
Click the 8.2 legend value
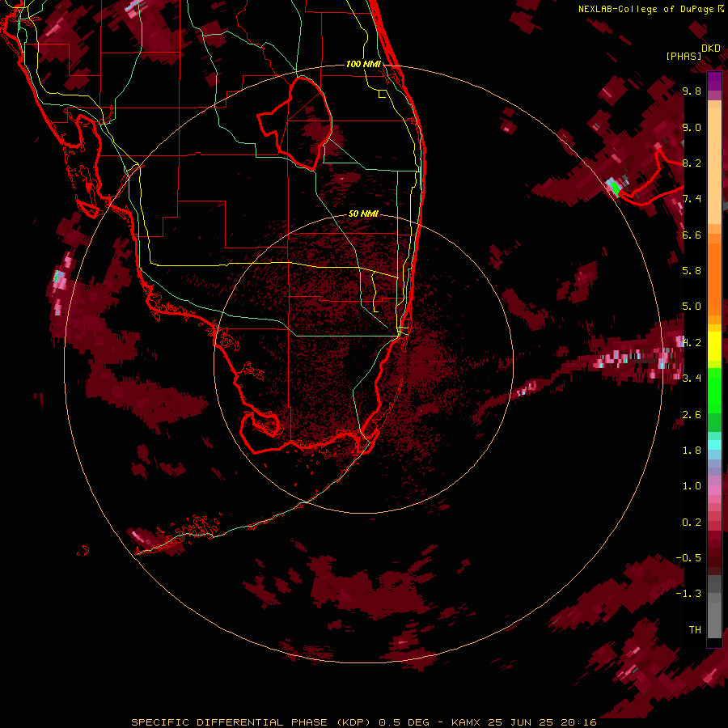tap(692, 163)
